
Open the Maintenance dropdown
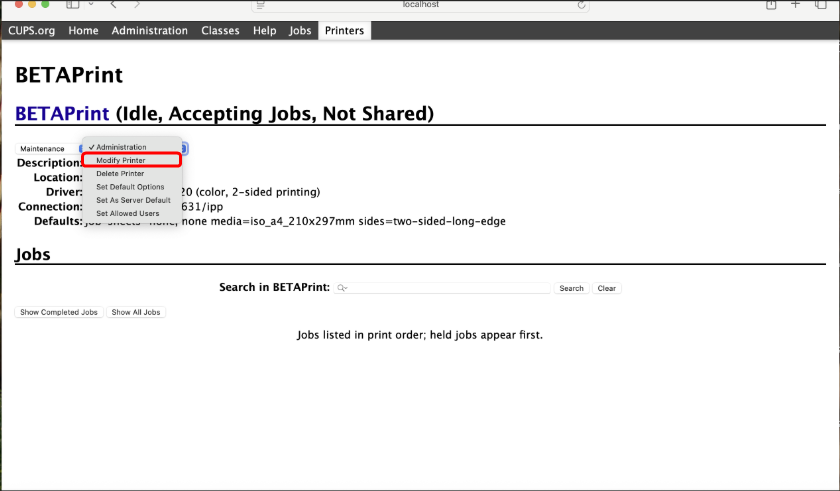coord(40,148)
